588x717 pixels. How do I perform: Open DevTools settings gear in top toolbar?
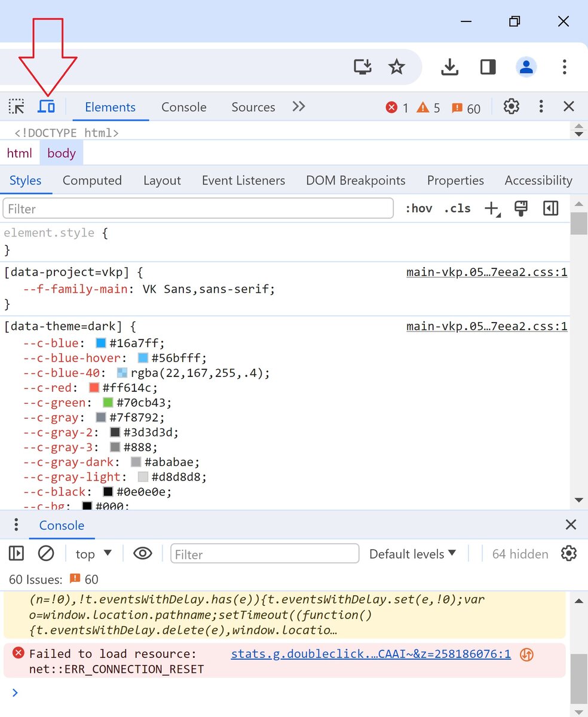pyautogui.click(x=511, y=107)
